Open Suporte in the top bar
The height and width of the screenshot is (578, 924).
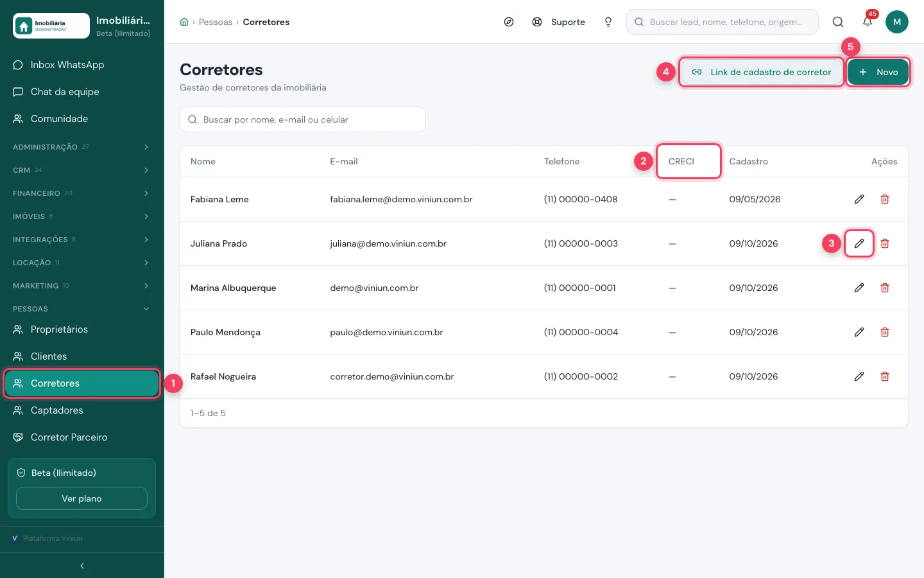coord(559,22)
